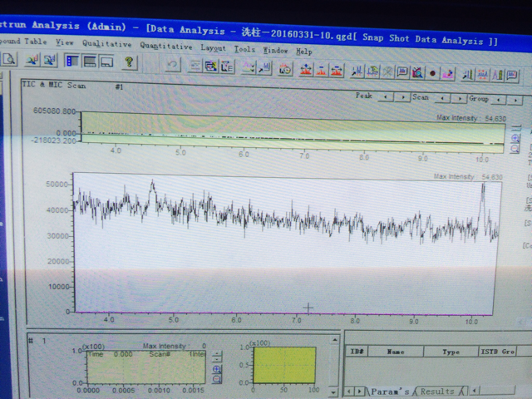Click the table edit icon with yellow pencil
This screenshot has width=532, height=399.
[x=210, y=66]
